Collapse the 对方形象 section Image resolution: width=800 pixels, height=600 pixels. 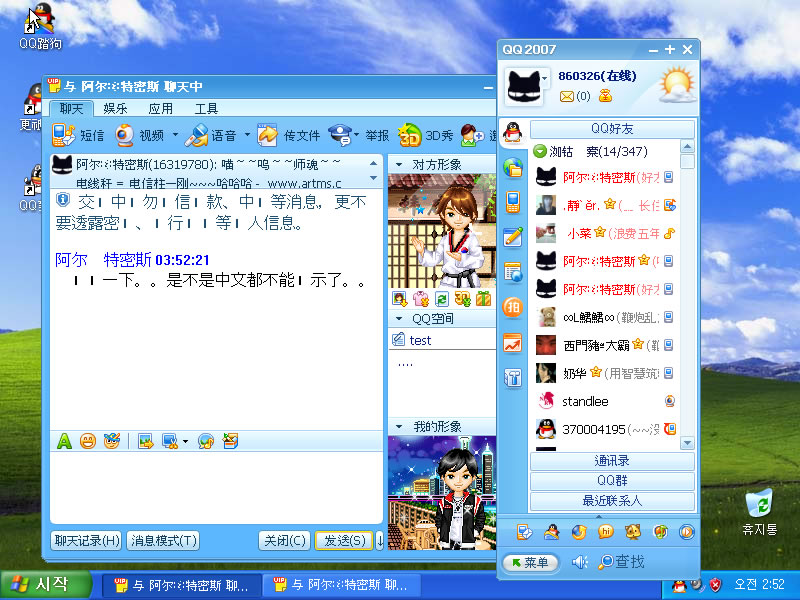[398, 165]
